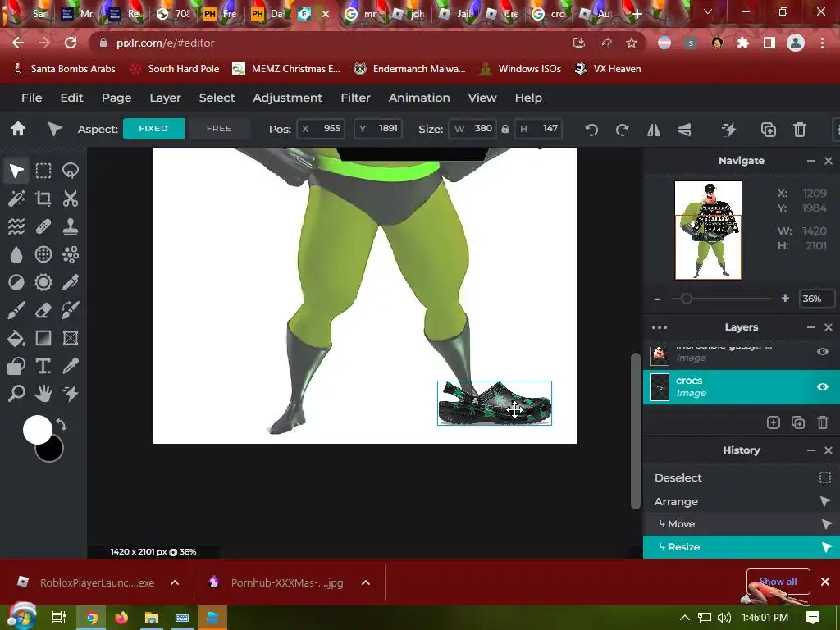Click the X position input field
840x630 pixels.
click(x=321, y=129)
